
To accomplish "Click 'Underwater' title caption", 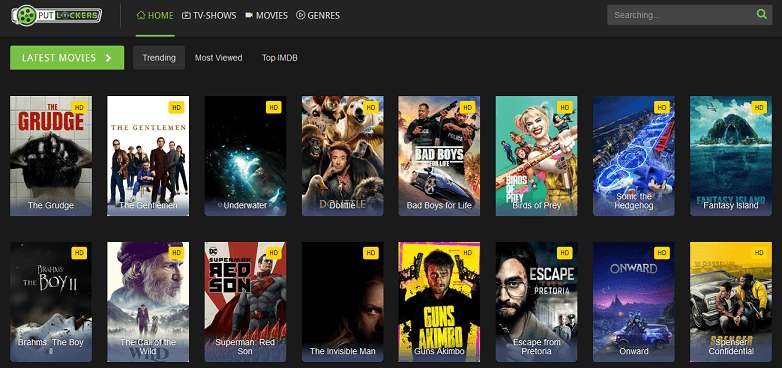I will coord(245,205).
